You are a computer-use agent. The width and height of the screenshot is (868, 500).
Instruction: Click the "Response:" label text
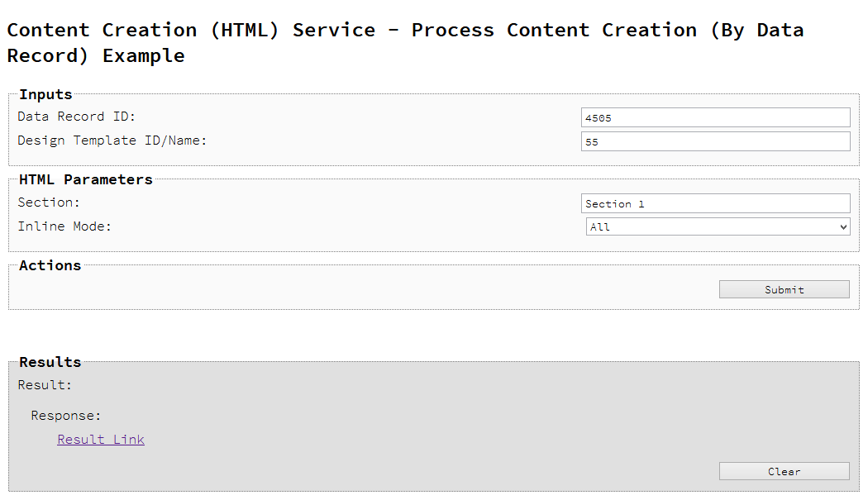click(66, 416)
